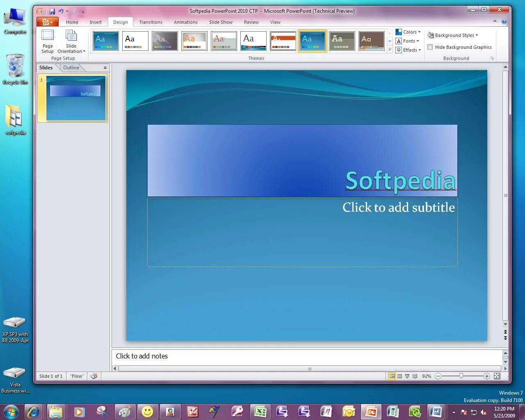The width and height of the screenshot is (525, 420).
Task: Click the Next Slide double-arrow button
Action: (x=505, y=338)
